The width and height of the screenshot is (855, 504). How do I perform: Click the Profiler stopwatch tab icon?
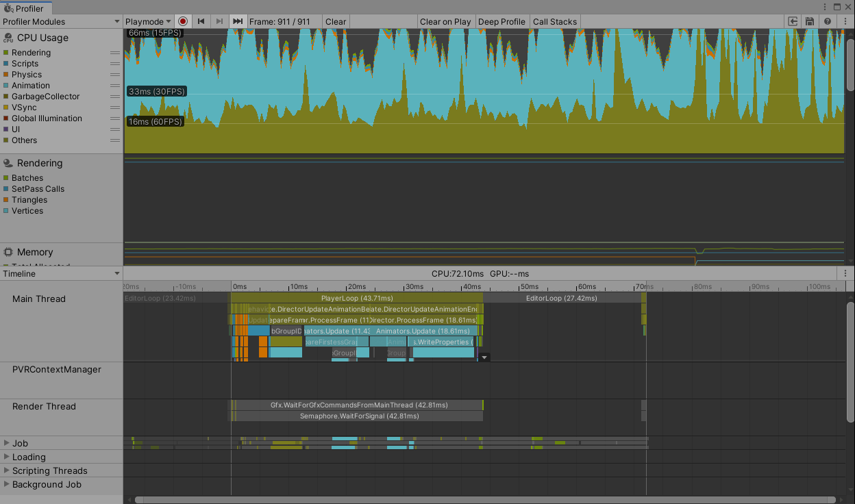click(9, 8)
